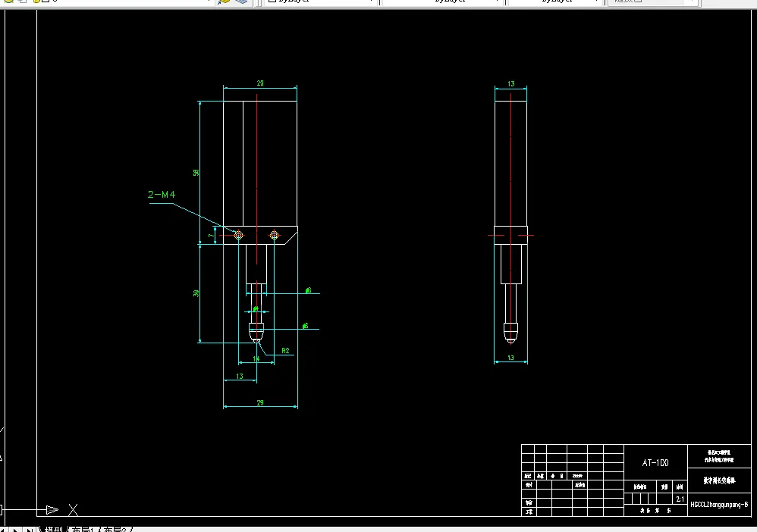The height and width of the screenshot is (532, 757).
Task: Select the 29 dimension above the front view
Action: click(x=260, y=83)
